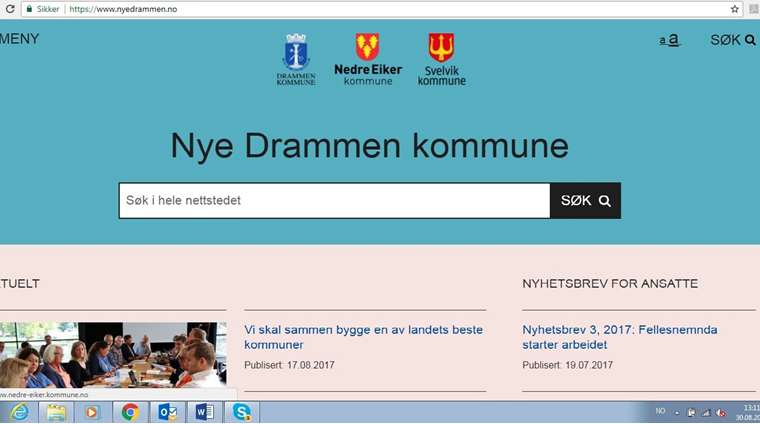Image resolution: width=760 pixels, height=424 pixels.
Task: Open "Nyhetsbrev 3, 2017: Fellesnemnda starter arbeidet"
Action: 620,337
